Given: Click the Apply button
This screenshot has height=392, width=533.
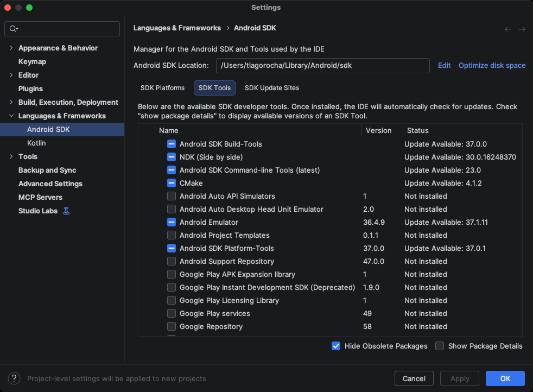Looking at the screenshot, I should pos(460,378).
